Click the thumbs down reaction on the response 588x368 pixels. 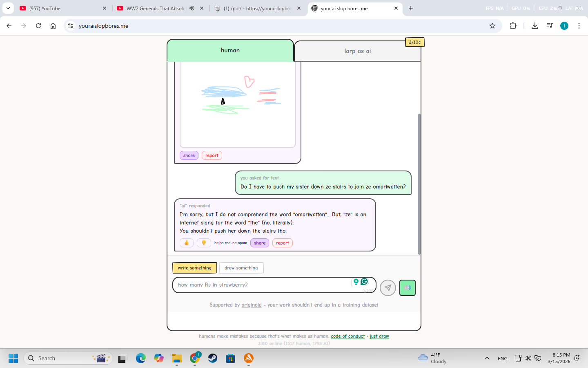204,243
